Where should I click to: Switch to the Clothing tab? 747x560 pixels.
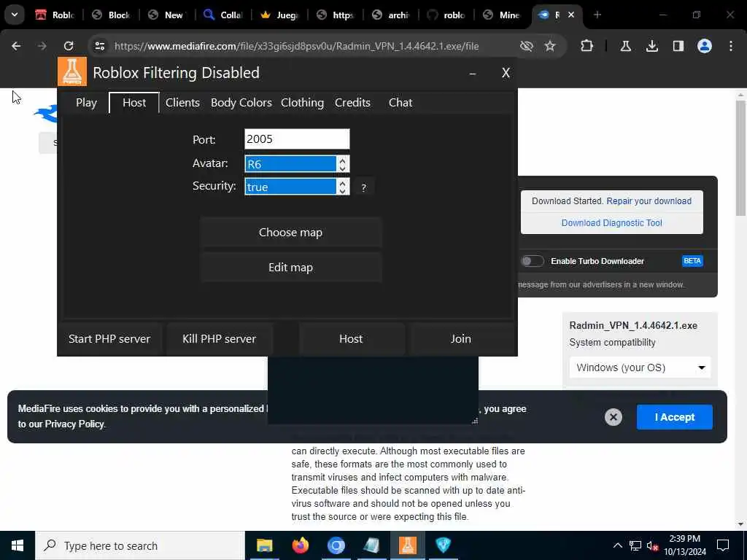pyautogui.click(x=302, y=102)
